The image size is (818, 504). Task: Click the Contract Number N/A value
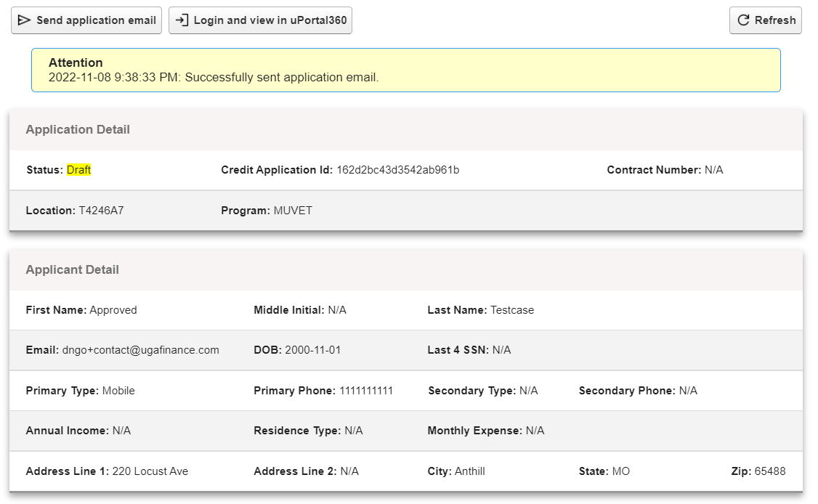coord(713,170)
